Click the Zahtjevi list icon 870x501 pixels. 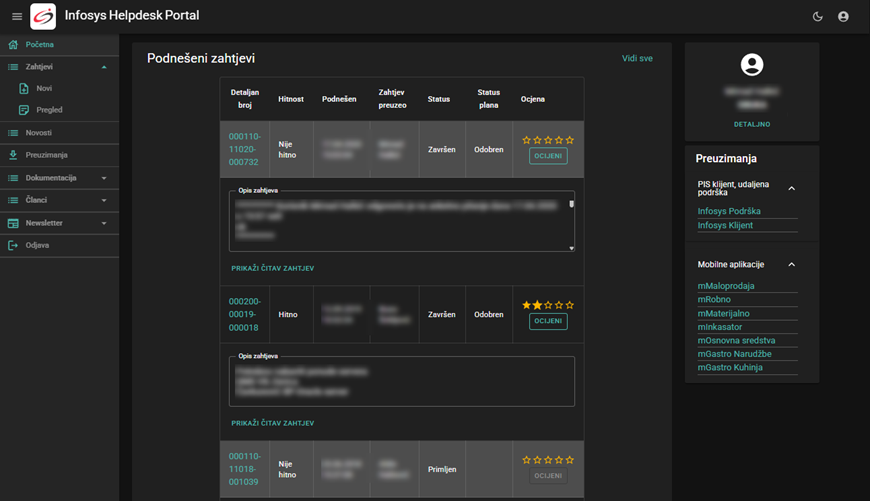tap(13, 67)
